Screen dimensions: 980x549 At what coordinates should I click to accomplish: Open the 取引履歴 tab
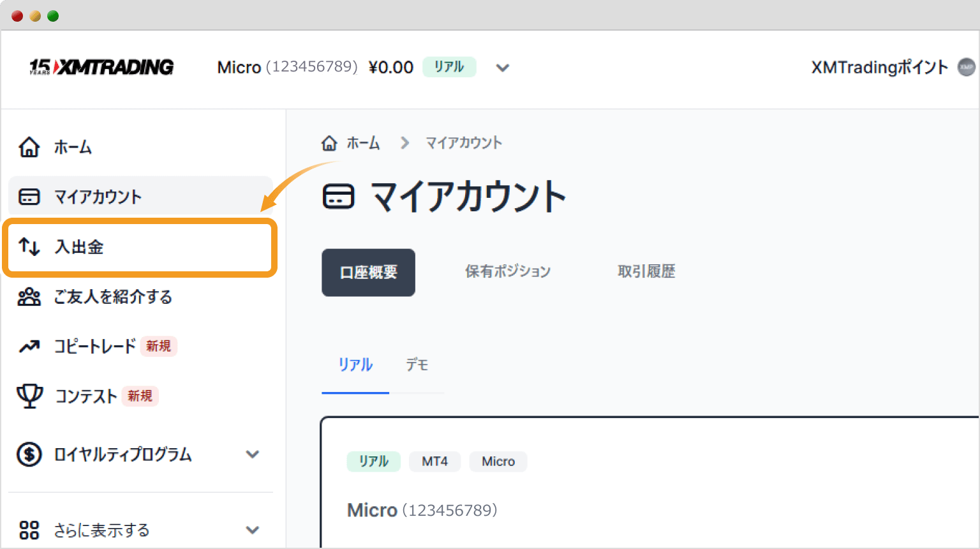point(645,271)
